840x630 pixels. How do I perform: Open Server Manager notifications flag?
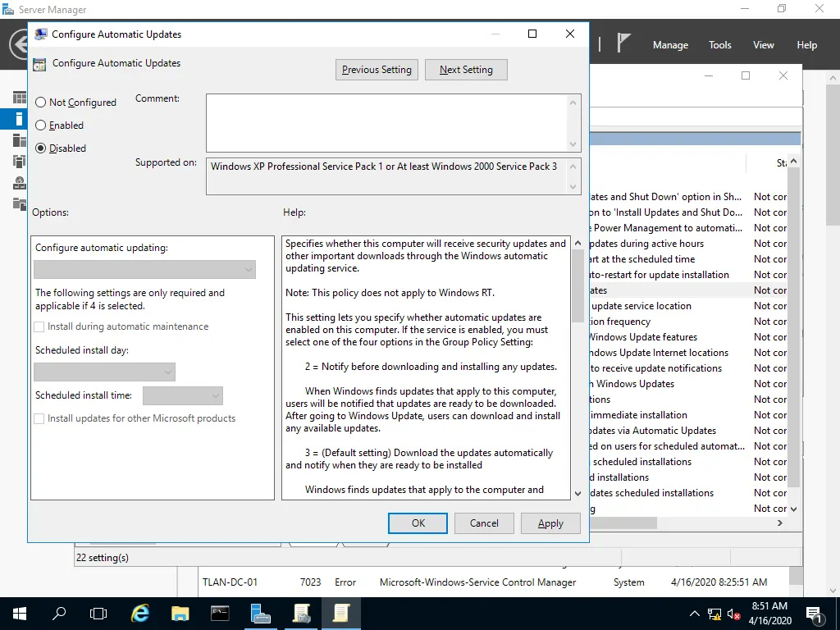click(624, 44)
